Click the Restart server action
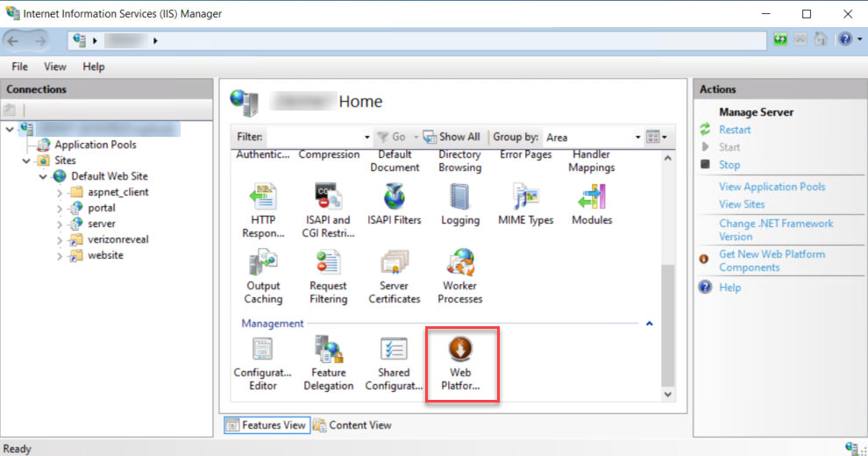 pos(735,130)
